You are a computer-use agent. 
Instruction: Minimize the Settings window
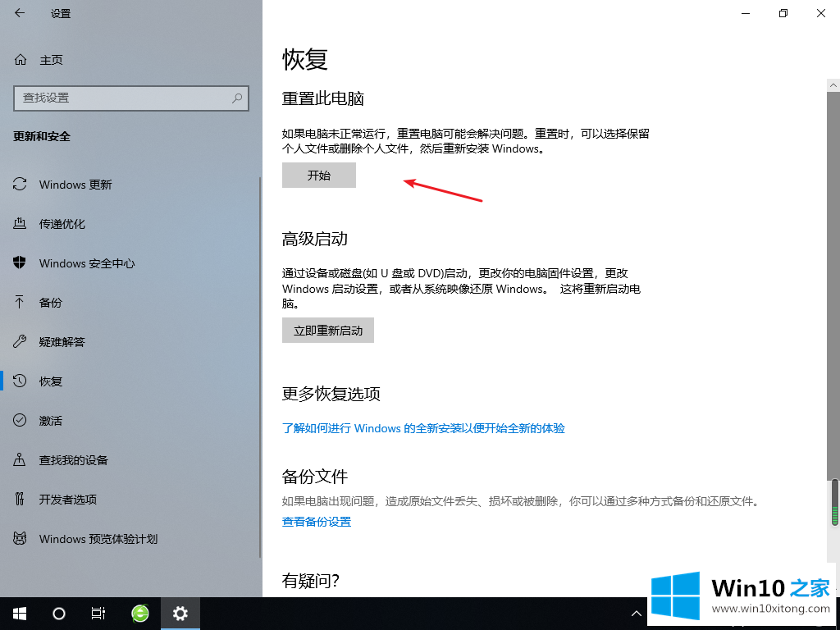pos(745,13)
